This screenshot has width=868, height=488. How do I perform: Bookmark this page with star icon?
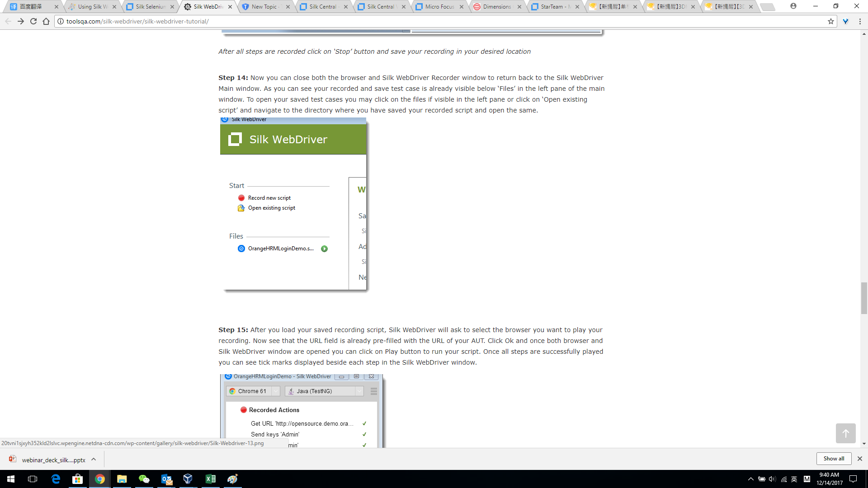point(831,21)
